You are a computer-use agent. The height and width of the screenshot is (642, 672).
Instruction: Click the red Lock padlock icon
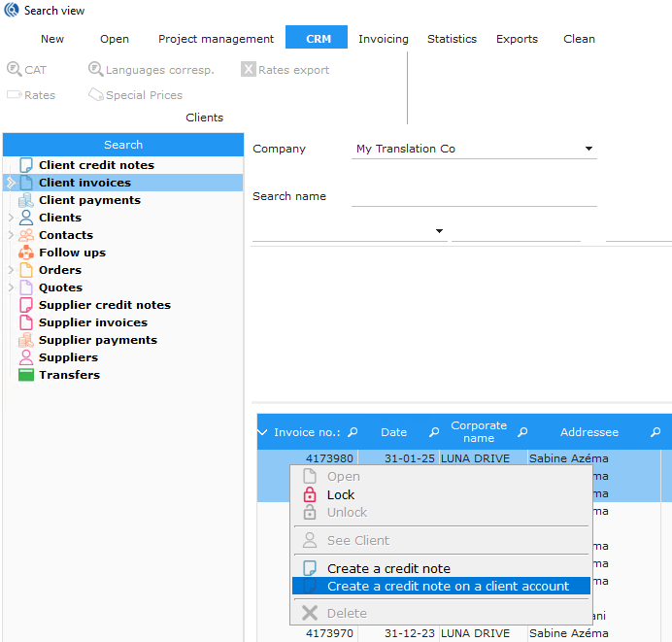pyautogui.click(x=310, y=494)
